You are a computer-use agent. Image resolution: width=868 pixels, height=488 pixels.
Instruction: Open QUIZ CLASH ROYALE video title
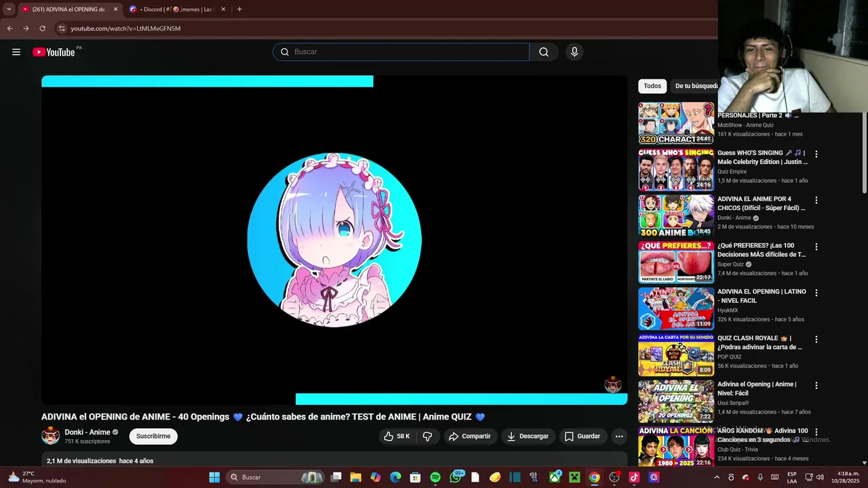[x=759, y=342]
